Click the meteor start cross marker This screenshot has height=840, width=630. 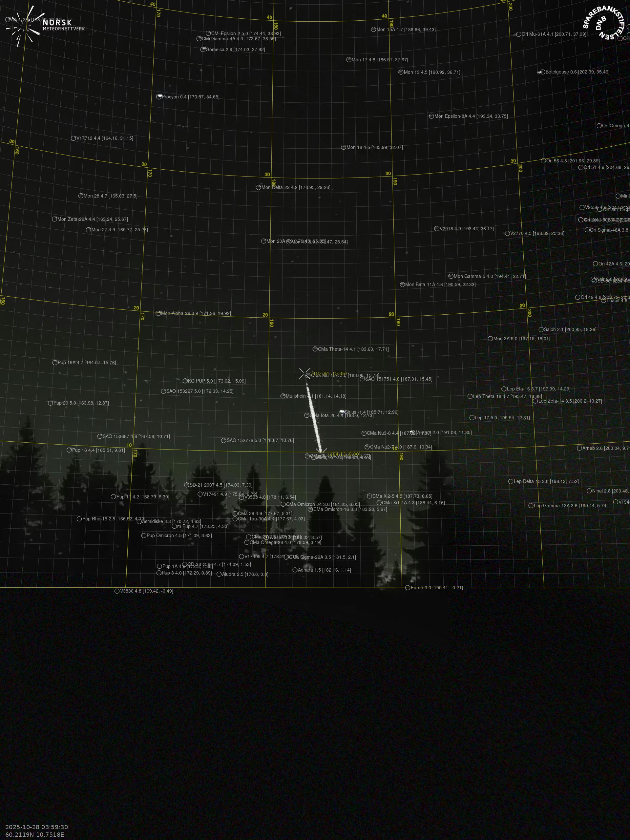304,373
